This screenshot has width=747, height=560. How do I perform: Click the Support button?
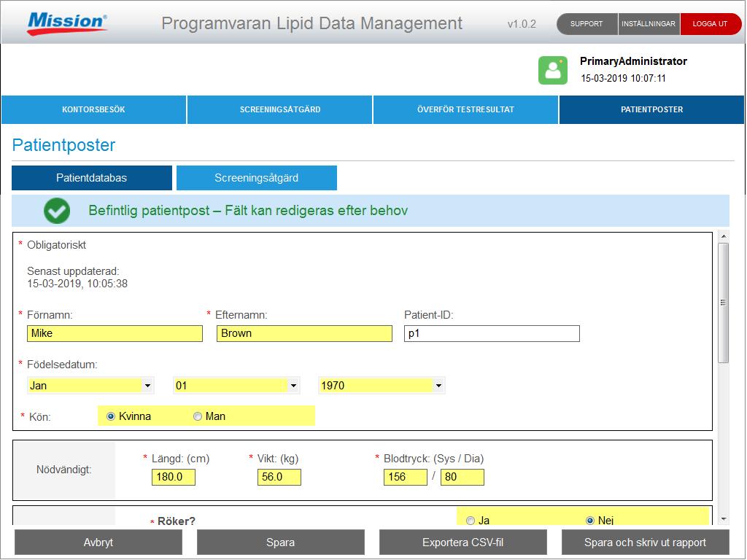click(x=587, y=24)
